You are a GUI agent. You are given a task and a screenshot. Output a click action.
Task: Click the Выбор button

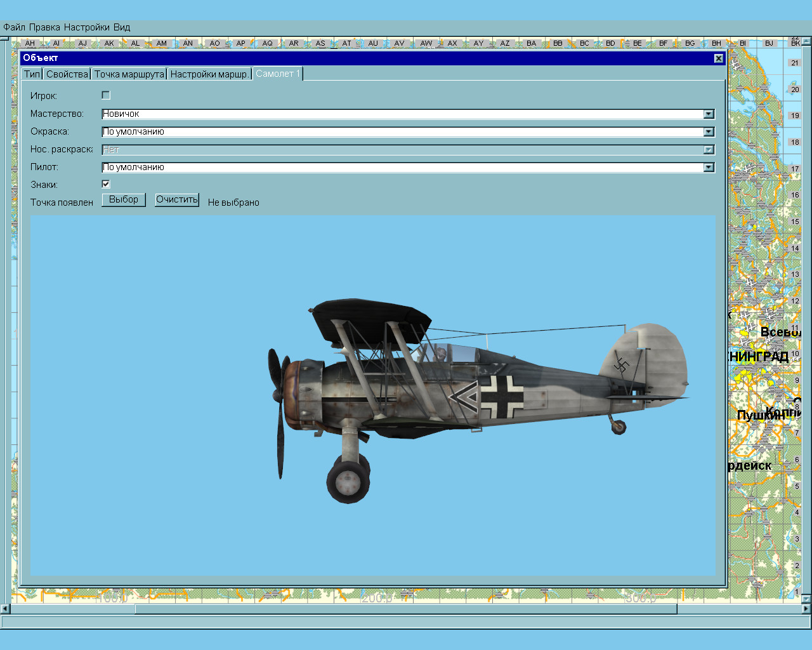click(x=124, y=200)
